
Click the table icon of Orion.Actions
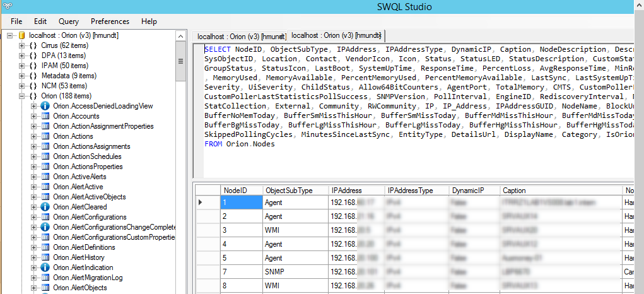tap(45, 136)
